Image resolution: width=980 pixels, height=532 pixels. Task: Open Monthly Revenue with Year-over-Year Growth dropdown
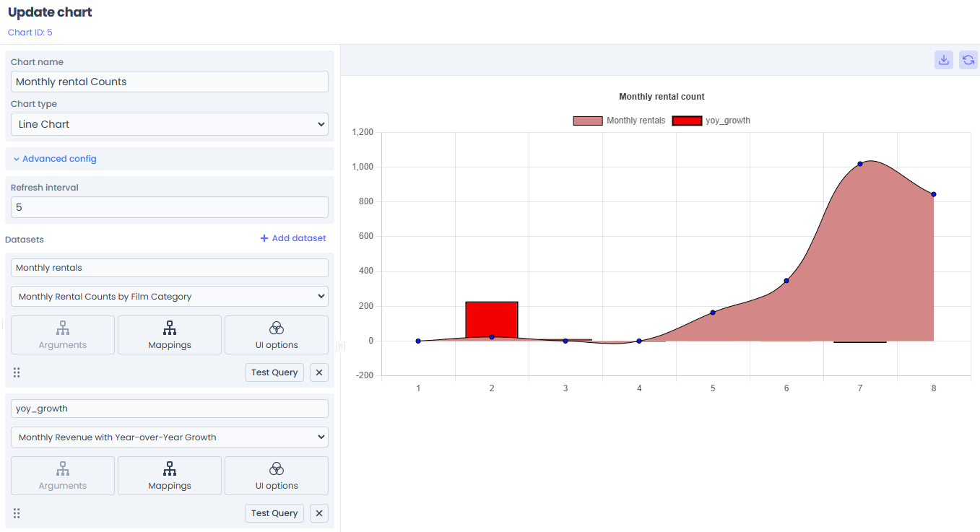coord(170,437)
